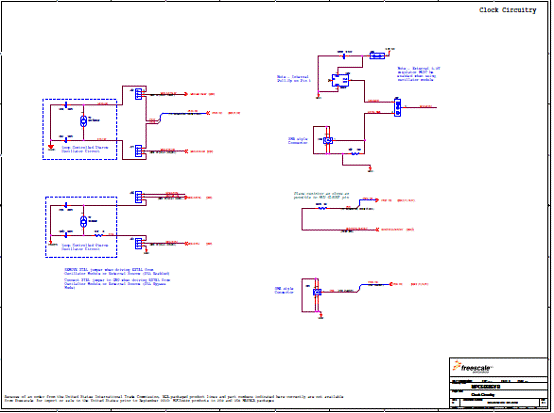Select the three-pin clock source jumper
This screenshot has height=413, width=554.
tap(397, 108)
